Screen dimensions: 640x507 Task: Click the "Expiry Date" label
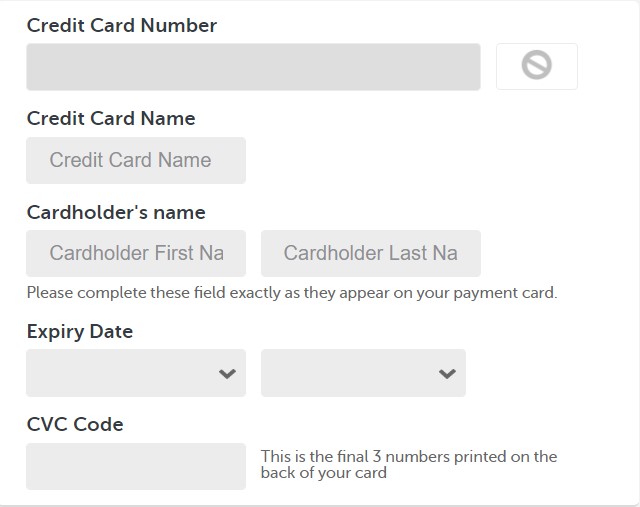point(80,331)
